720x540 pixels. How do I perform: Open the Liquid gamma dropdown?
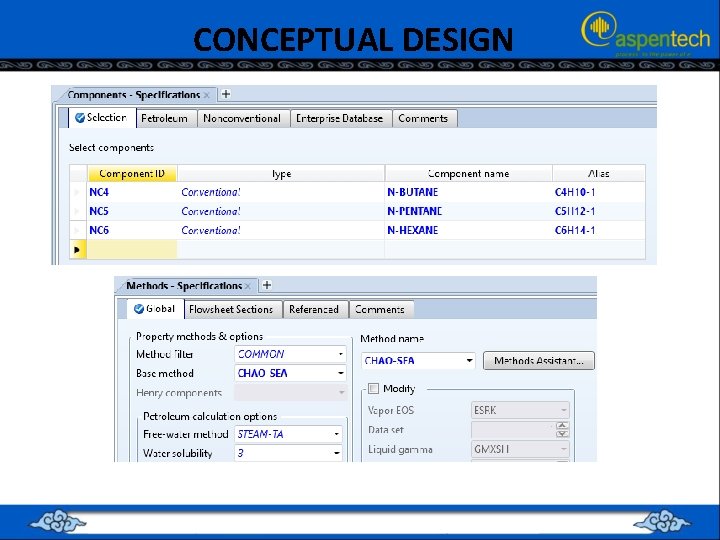[x=563, y=449]
